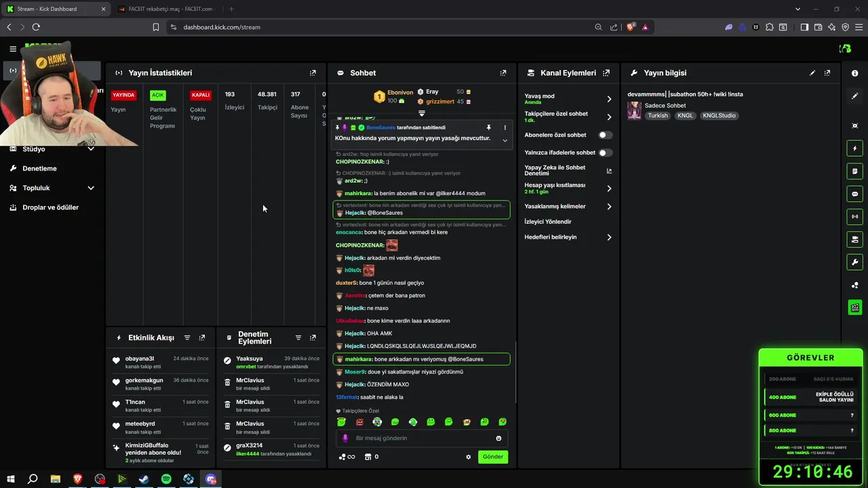Image resolution: width=868 pixels, height=488 pixels.
Task: Unpin the pinned chat message
Action: pos(488,127)
